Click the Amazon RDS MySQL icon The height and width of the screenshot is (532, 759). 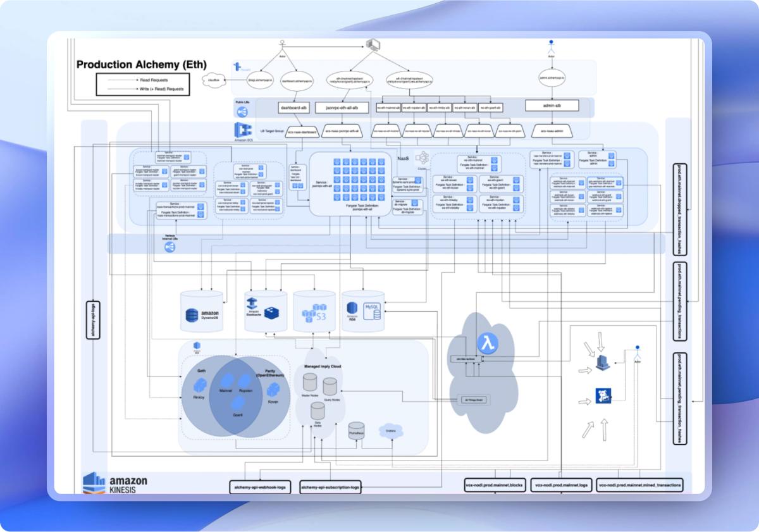tap(364, 311)
